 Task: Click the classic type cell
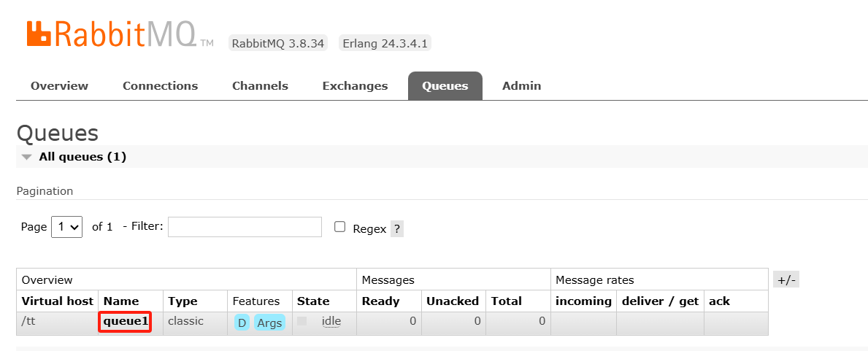186,321
